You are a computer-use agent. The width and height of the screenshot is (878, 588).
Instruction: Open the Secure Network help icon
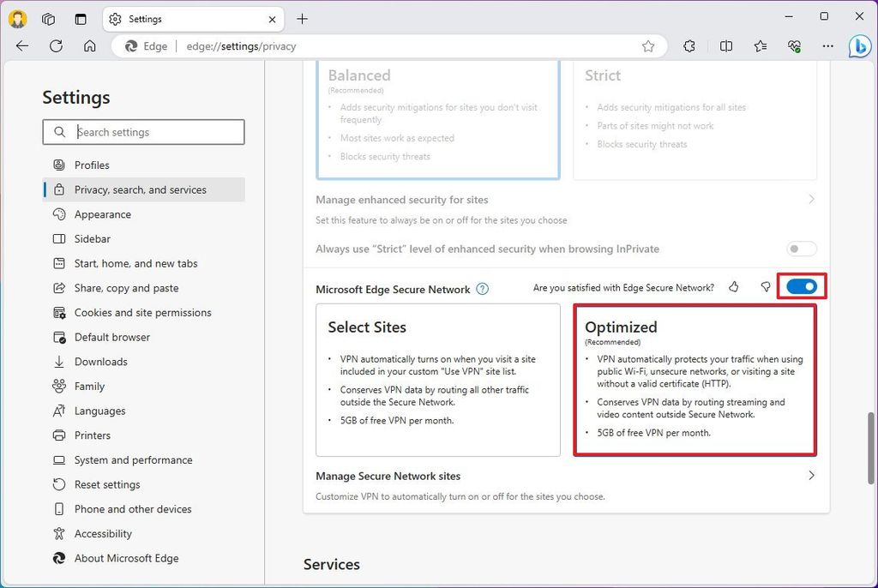point(483,289)
